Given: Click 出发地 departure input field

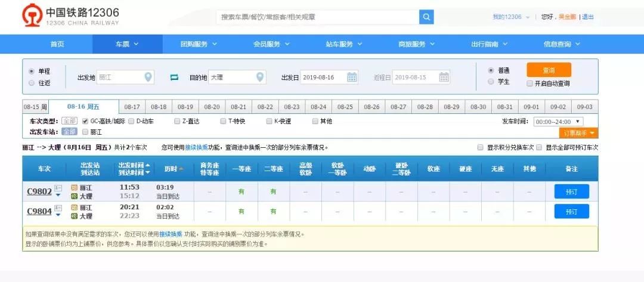Looking at the screenshot, I should click(x=125, y=77).
